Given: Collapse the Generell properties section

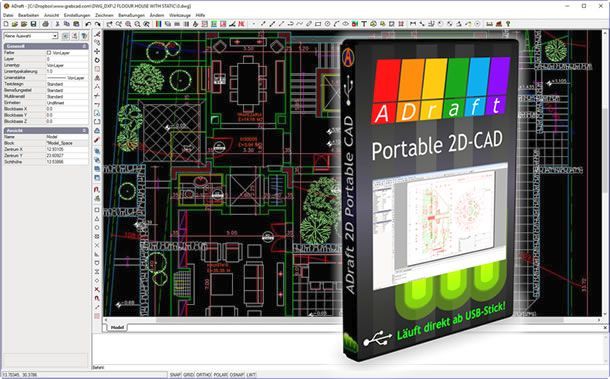Looking at the screenshot, I should pos(85,46).
